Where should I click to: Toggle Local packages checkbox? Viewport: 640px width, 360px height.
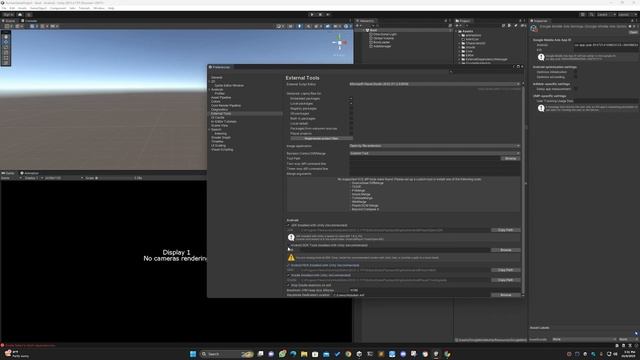pos(351,103)
